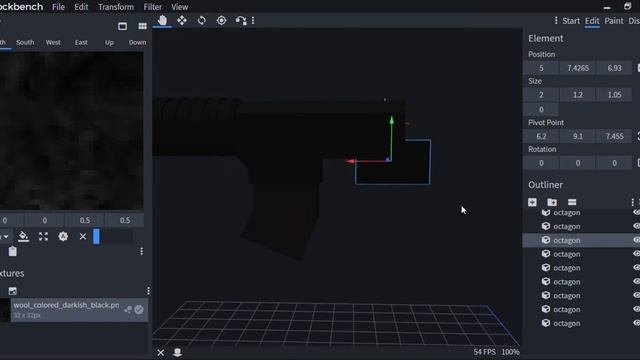
Task: Switch to Edit mode tab
Action: coord(592,21)
